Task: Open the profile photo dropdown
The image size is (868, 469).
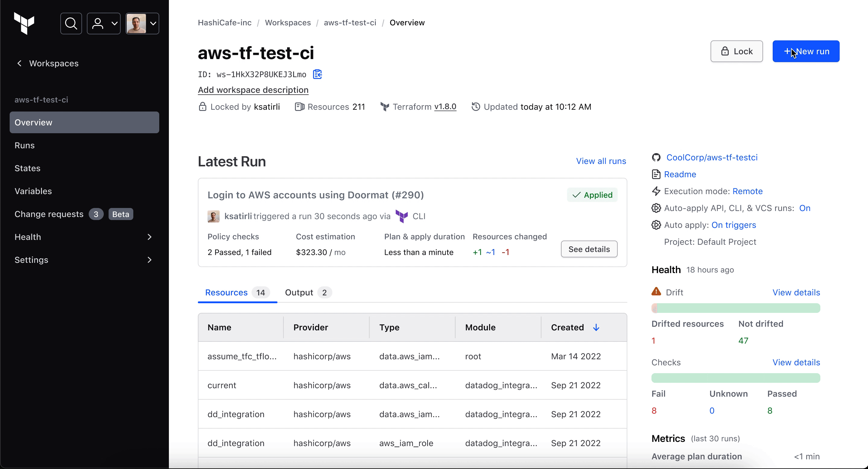Action: pyautogui.click(x=142, y=24)
